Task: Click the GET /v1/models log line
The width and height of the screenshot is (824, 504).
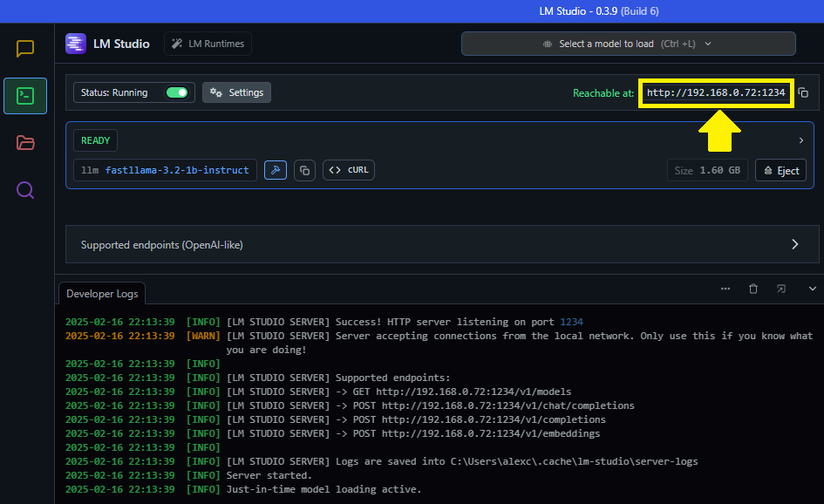Action: (318, 392)
